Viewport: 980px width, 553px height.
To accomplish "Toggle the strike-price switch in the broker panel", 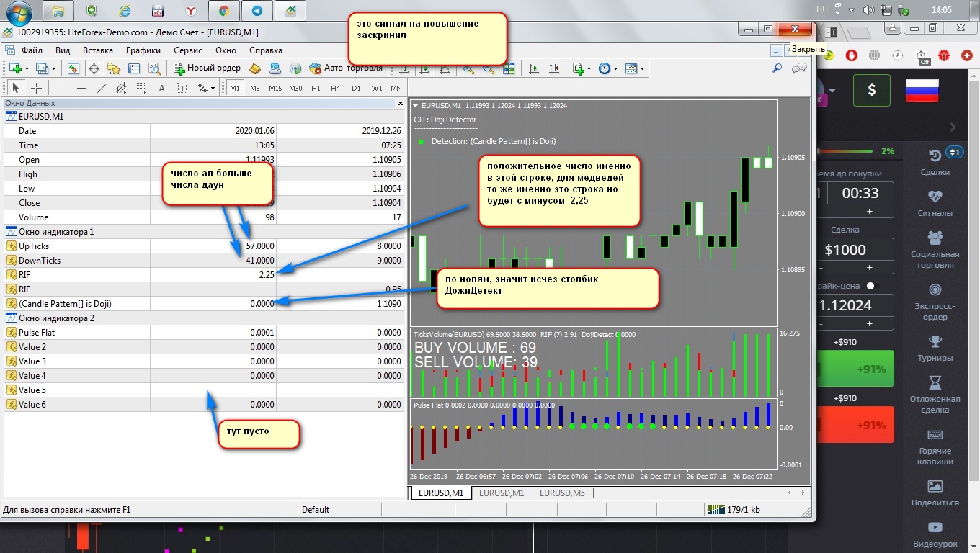I will click(x=873, y=286).
